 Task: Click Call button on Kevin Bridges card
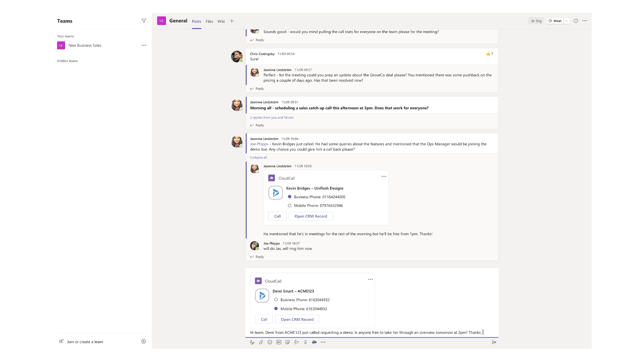click(x=277, y=216)
